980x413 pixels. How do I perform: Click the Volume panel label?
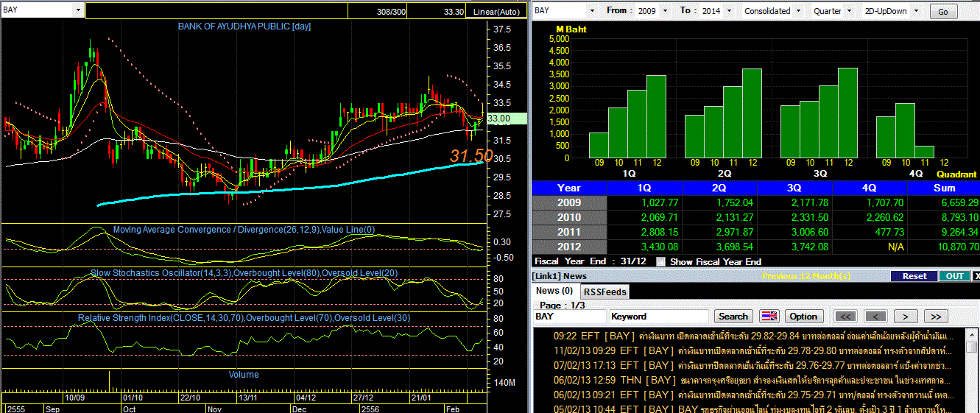[244, 375]
